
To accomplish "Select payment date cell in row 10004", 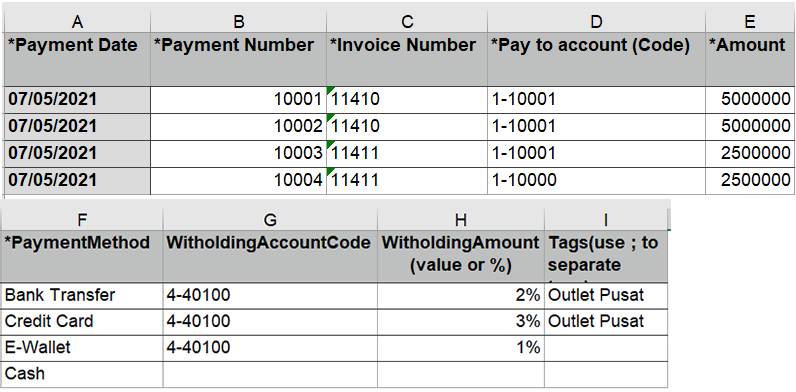I will click(x=77, y=180).
